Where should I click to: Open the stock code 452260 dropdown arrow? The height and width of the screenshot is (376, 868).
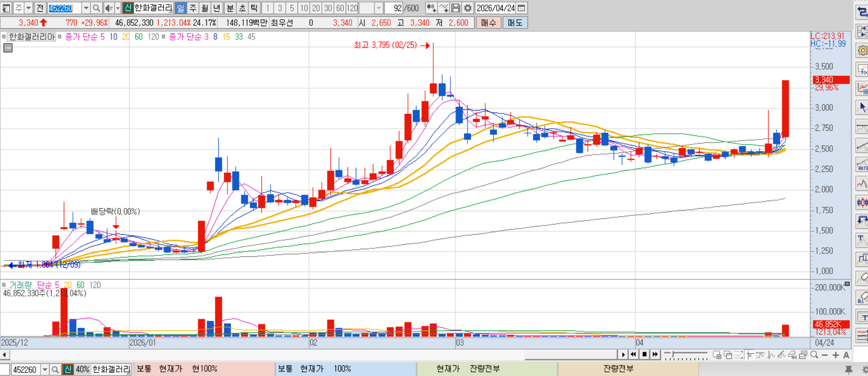(86, 8)
